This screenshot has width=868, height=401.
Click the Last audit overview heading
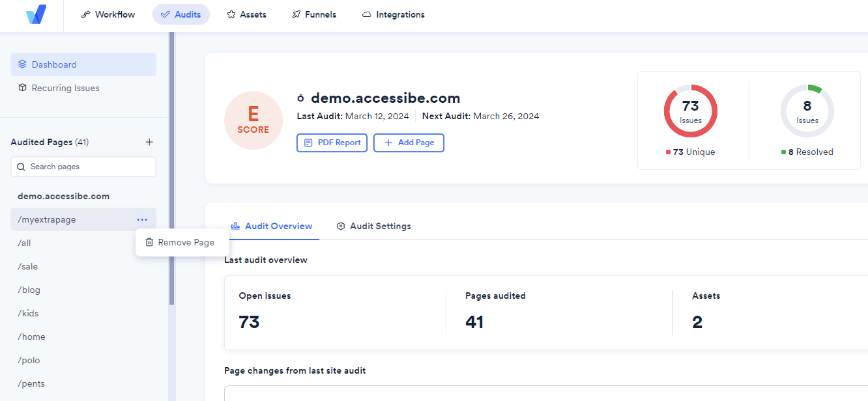[266, 260]
